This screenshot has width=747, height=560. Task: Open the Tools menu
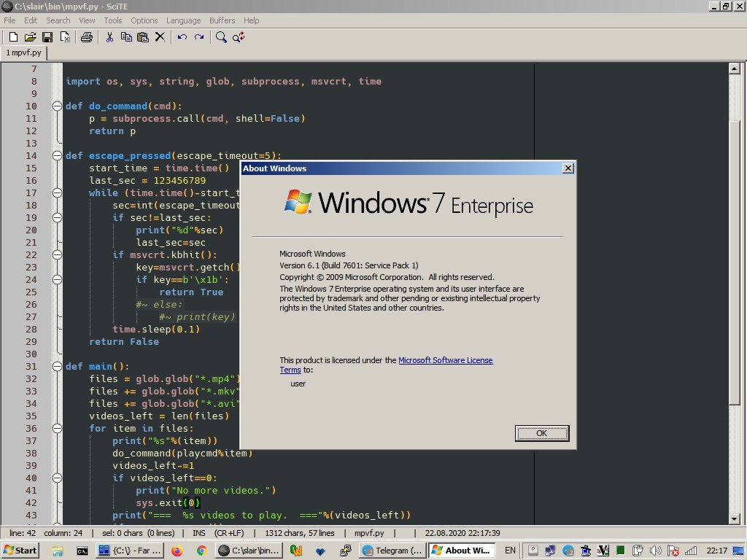pyautogui.click(x=113, y=20)
